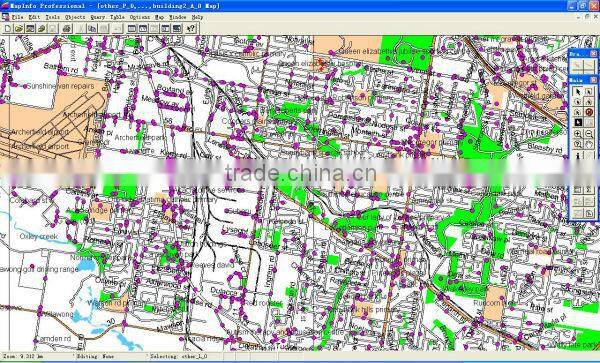Open the Window menu

(178, 17)
